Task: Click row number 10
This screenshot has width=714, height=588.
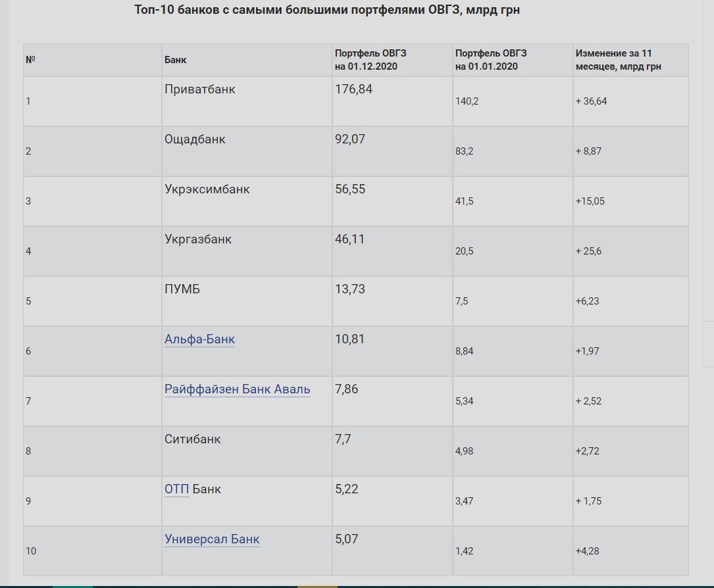Action: coord(31,551)
